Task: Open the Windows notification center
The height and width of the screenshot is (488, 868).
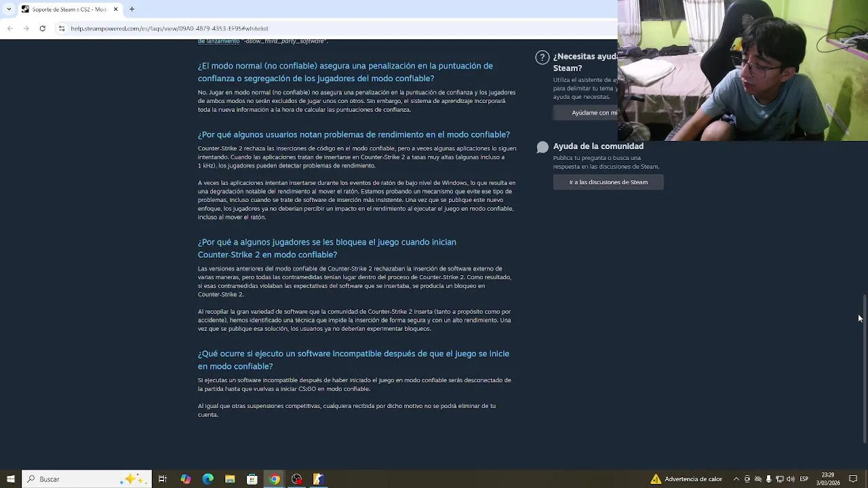Action: click(853, 479)
